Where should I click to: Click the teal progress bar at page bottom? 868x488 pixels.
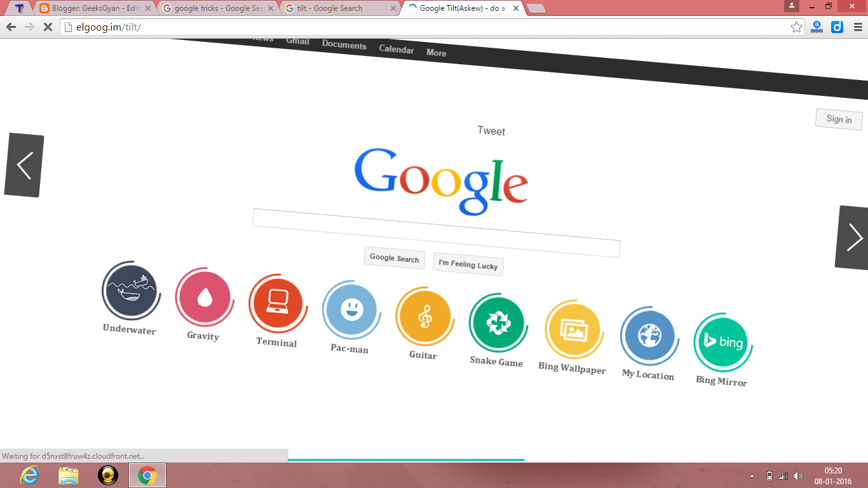coord(406,459)
